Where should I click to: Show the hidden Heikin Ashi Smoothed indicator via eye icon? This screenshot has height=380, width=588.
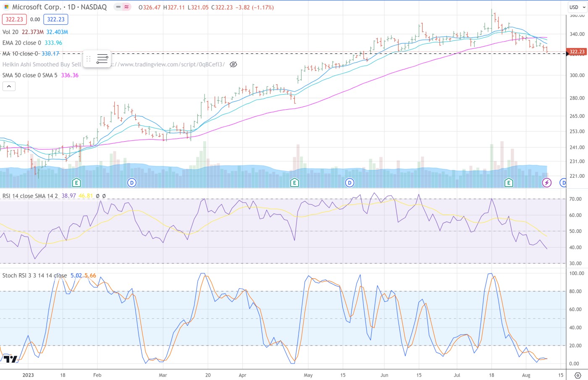tap(234, 64)
